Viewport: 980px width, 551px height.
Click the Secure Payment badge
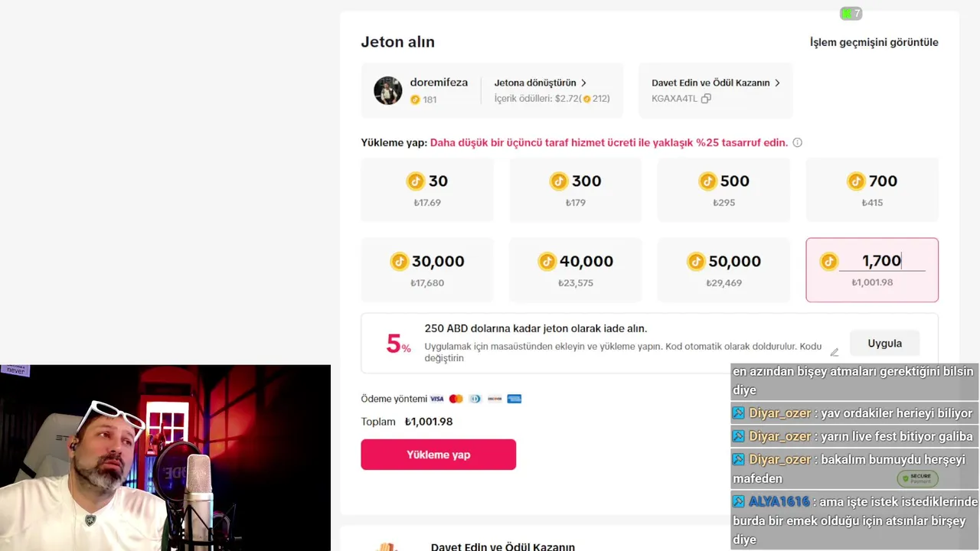[917, 479]
